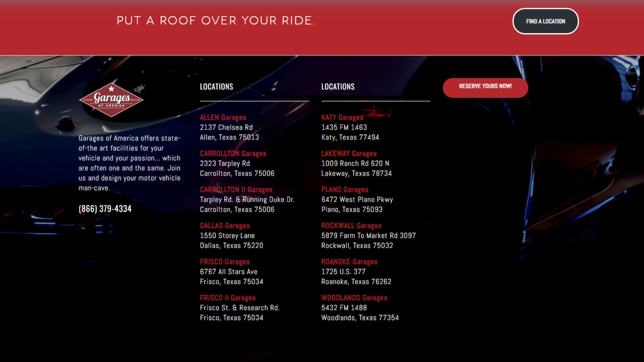The image size is (644, 362).
Task: Select the ROCKWALL Garages link
Action: pyautogui.click(x=351, y=226)
